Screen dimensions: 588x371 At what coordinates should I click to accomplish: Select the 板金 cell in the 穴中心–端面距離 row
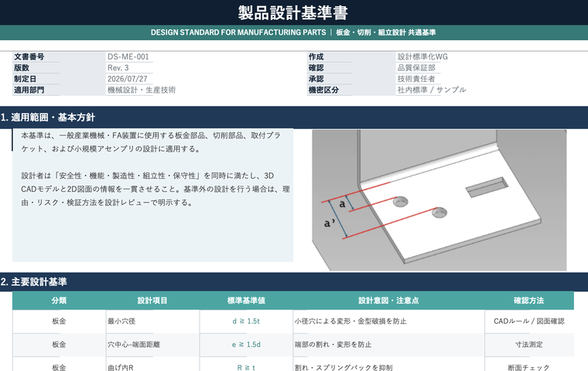click(x=60, y=345)
